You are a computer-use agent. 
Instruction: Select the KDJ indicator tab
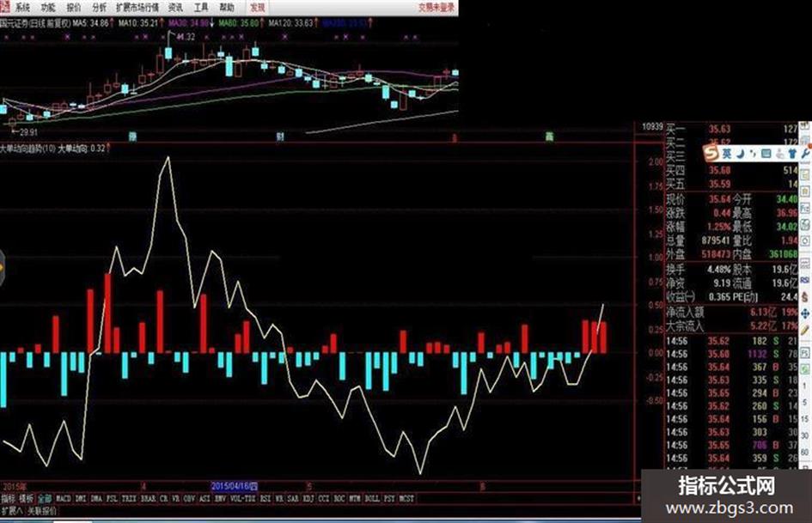click(308, 499)
